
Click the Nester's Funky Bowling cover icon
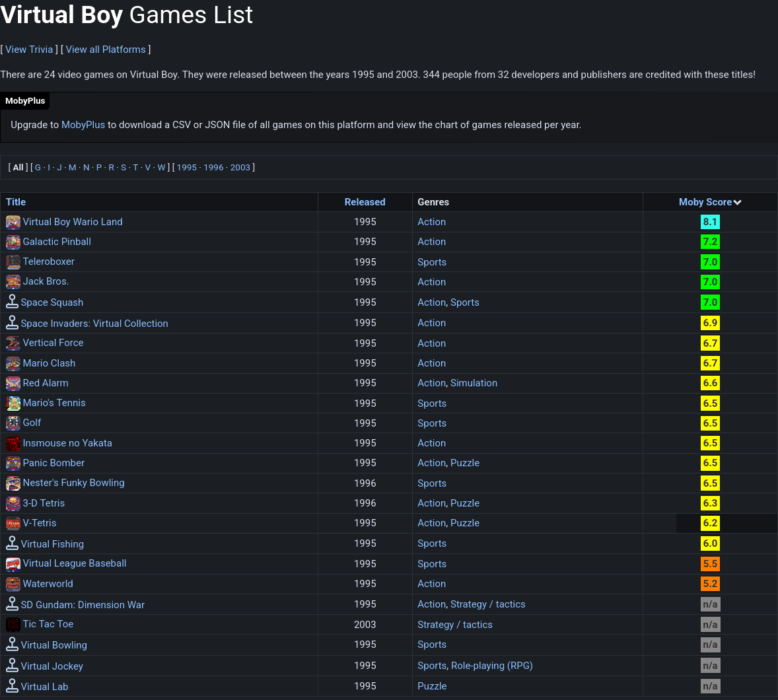[x=13, y=483]
